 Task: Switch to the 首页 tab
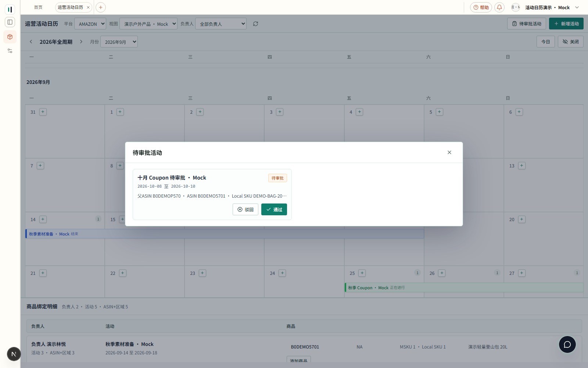click(x=38, y=7)
